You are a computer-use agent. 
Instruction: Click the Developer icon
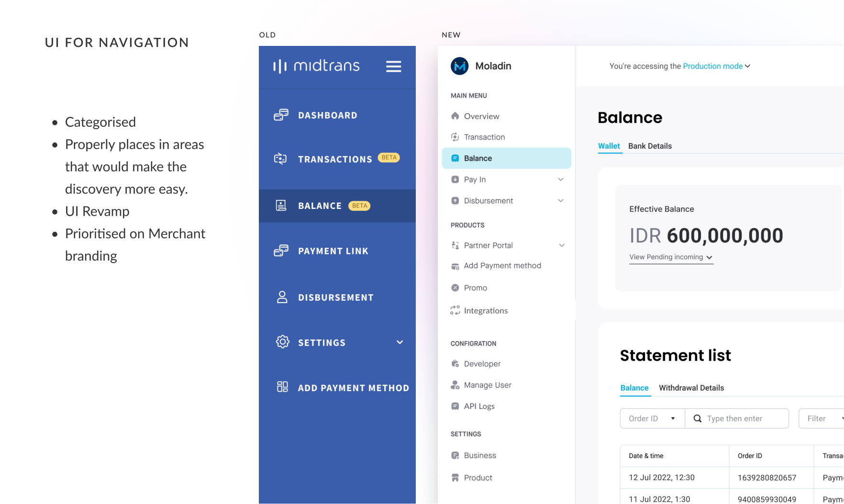pos(455,364)
